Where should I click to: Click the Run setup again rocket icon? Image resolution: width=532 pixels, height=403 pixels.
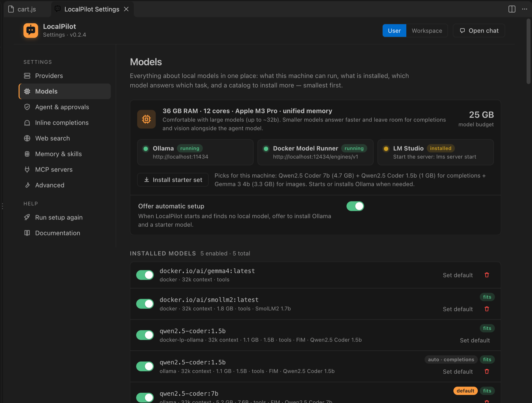tap(27, 217)
